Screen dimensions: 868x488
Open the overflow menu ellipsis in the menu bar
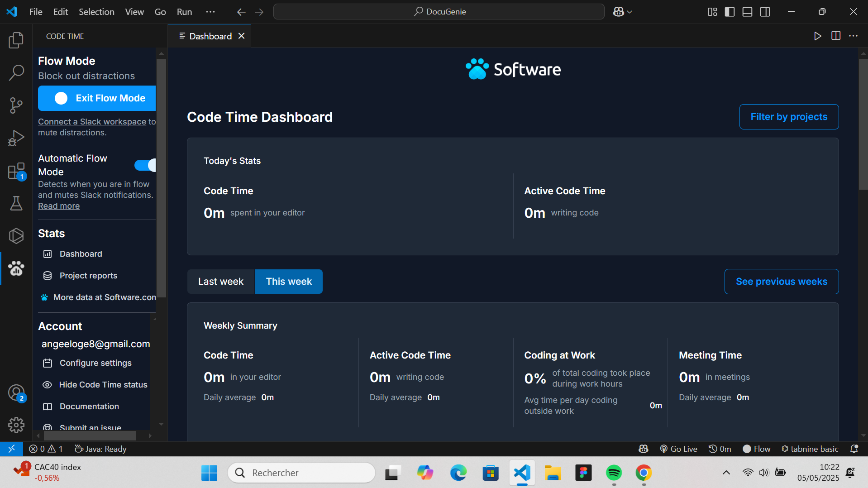click(x=210, y=12)
